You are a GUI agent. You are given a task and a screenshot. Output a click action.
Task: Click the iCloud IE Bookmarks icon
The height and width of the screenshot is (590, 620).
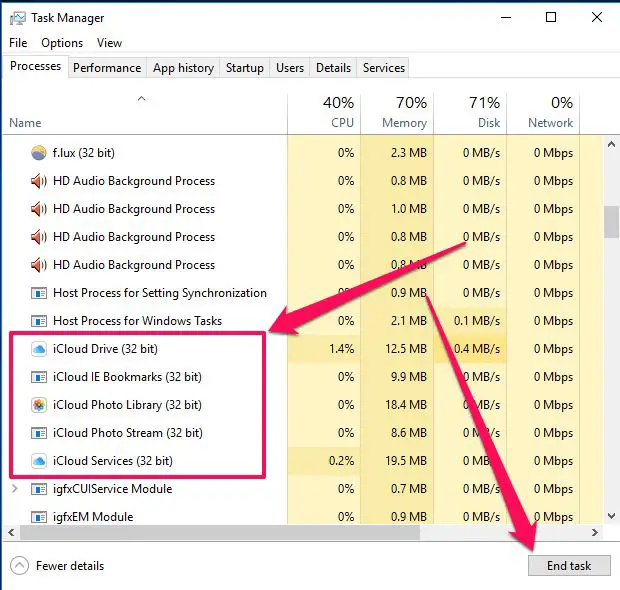39,377
